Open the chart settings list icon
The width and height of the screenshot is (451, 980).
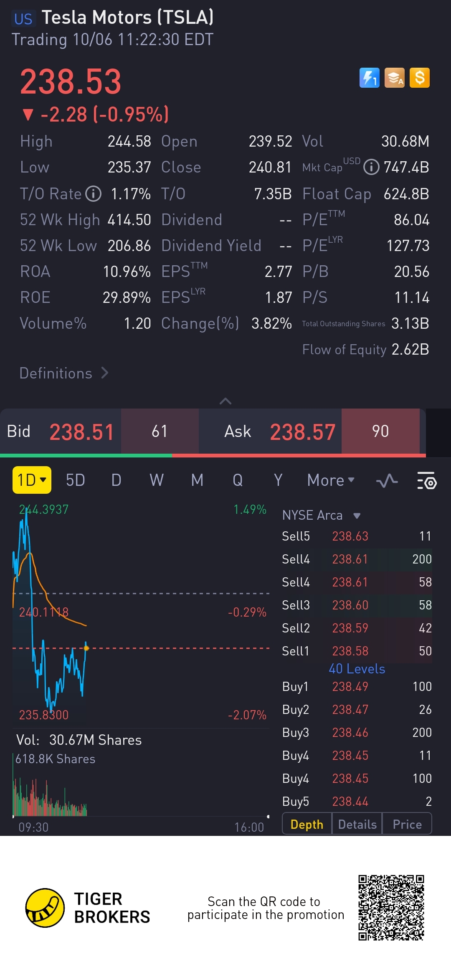pos(427,481)
